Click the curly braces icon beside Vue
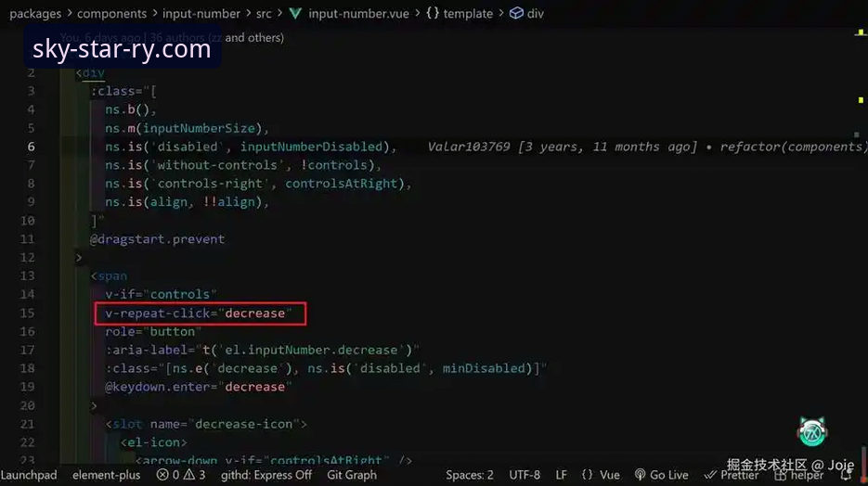Viewport: 868px width, 486px height. [588, 475]
